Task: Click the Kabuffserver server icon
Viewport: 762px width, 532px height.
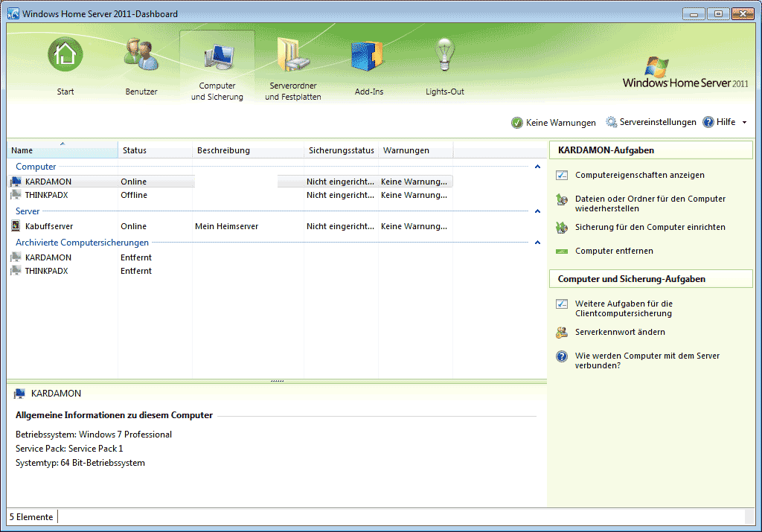Action: tap(16, 226)
